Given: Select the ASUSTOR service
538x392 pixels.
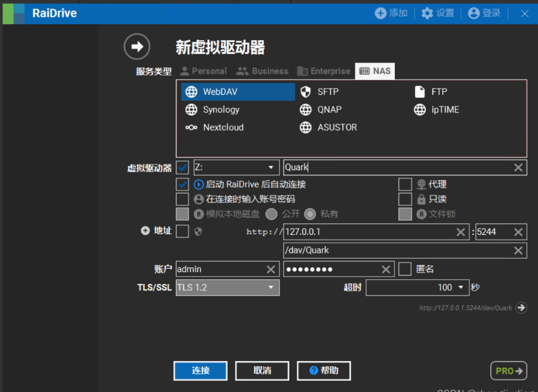Looking at the screenshot, I should (328, 128).
